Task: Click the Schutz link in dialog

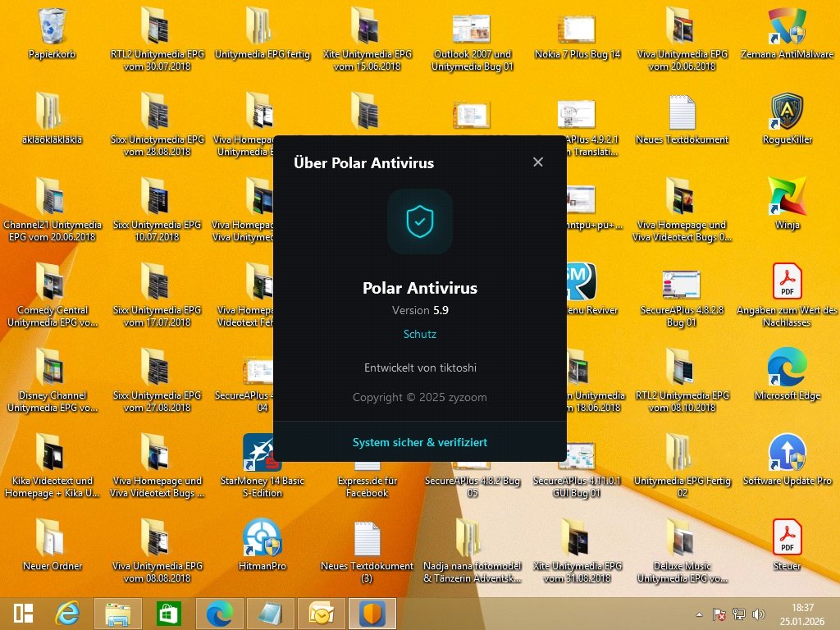Action: click(x=420, y=335)
